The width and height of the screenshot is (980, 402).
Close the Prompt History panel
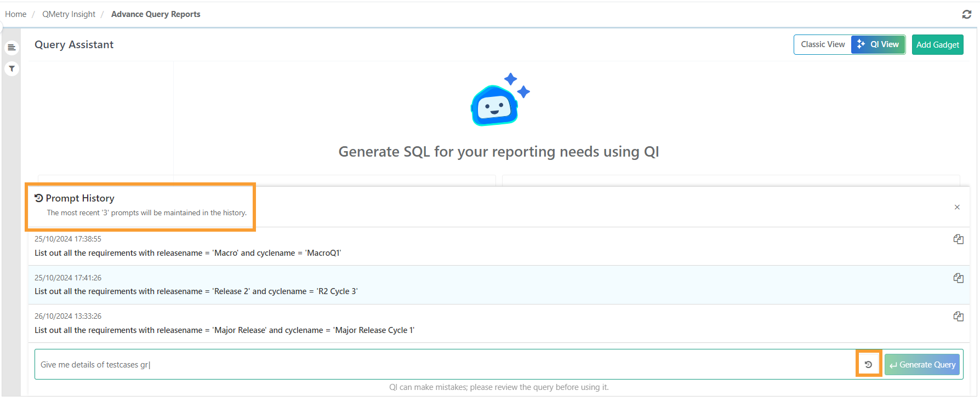point(957,207)
